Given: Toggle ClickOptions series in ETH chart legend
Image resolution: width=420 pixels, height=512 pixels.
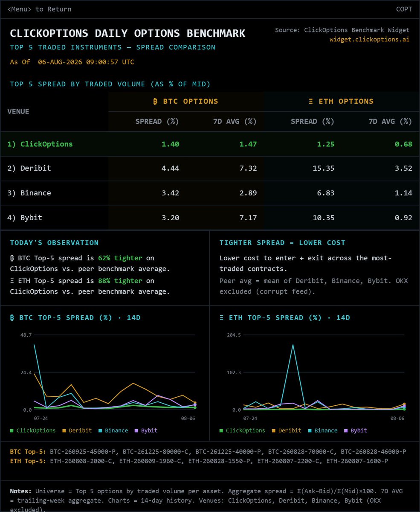Looking at the screenshot, I should (242, 431).
